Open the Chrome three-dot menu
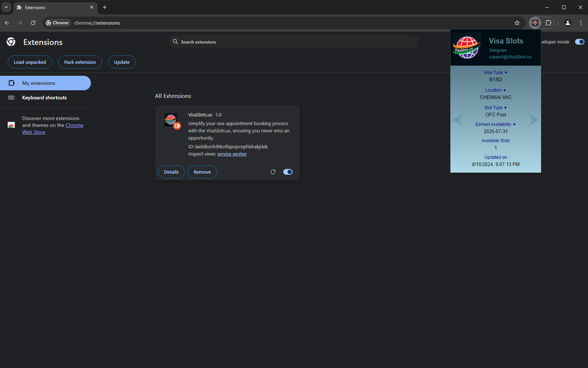Screen dimensions: 588x368 [581, 23]
